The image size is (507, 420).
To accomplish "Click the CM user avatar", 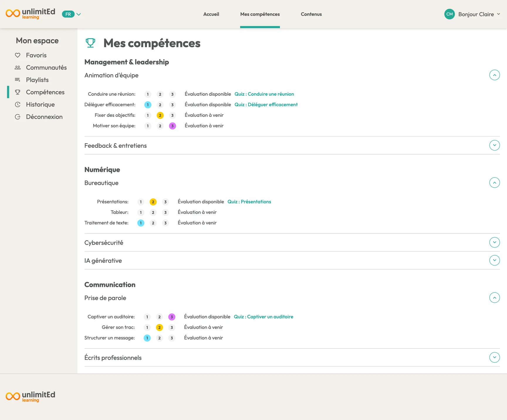I will coord(449,14).
